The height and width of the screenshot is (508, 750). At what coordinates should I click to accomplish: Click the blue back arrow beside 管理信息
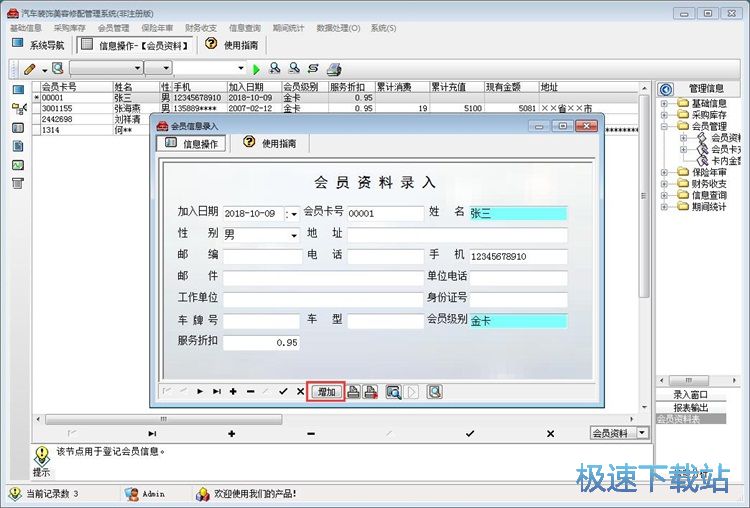click(x=665, y=89)
